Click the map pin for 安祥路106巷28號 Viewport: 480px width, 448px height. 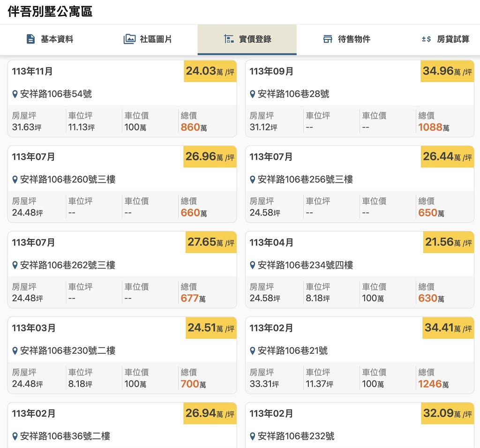pos(253,94)
